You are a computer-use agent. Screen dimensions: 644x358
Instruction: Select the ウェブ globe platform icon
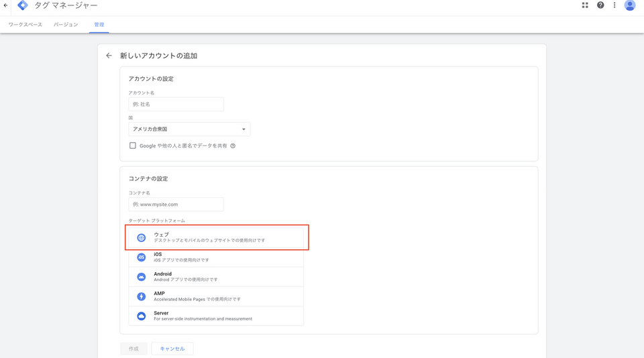142,238
